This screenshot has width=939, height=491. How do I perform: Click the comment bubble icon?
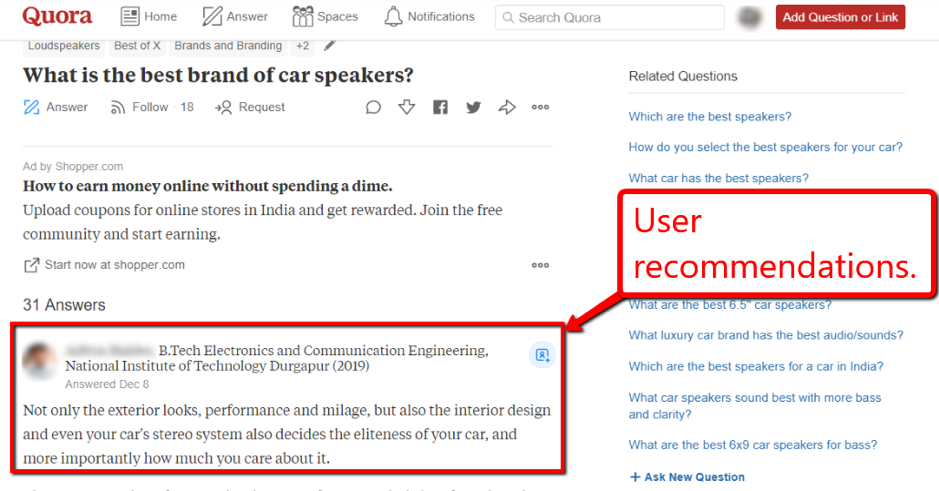pyautogui.click(x=373, y=107)
